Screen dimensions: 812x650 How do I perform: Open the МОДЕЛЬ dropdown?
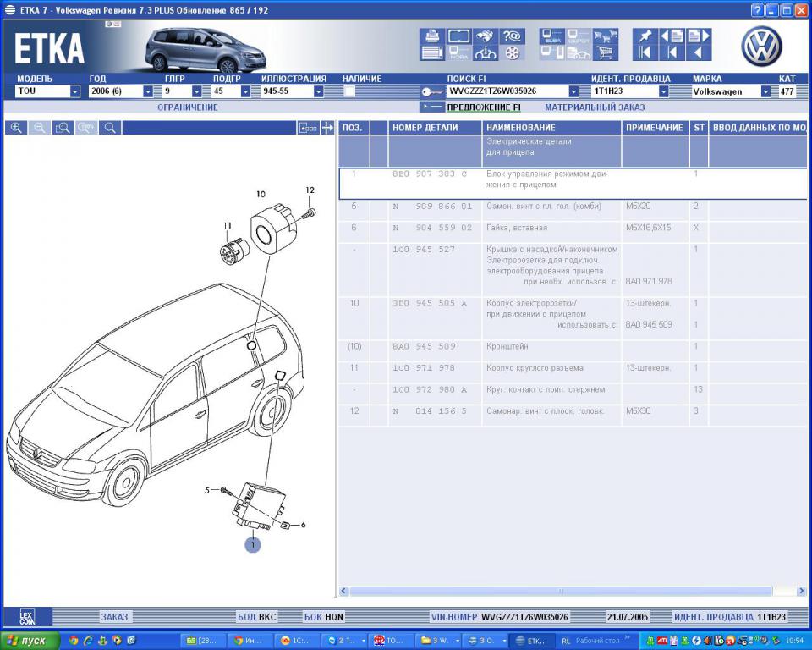[75, 91]
